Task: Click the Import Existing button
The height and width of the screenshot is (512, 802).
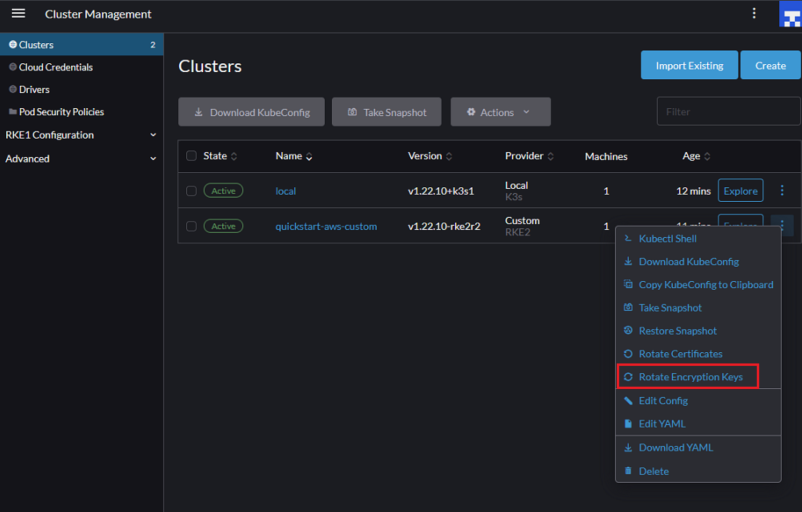Action: pyautogui.click(x=689, y=65)
